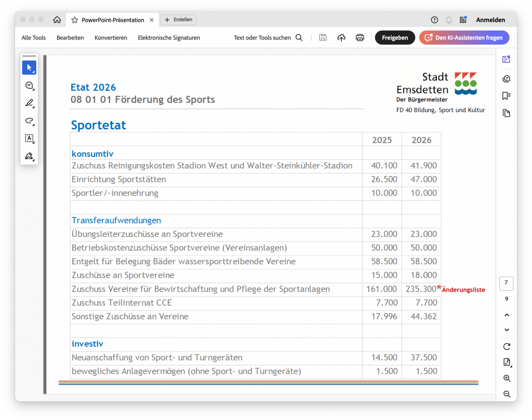Open the fill and sign pen tool
532x420 pixels.
(29, 156)
